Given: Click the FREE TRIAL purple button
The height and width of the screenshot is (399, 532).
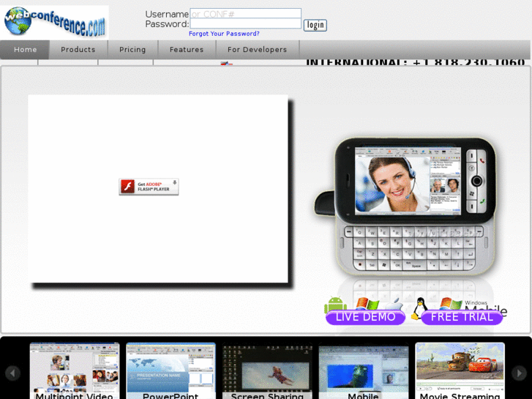Looking at the screenshot, I should pos(462,317).
